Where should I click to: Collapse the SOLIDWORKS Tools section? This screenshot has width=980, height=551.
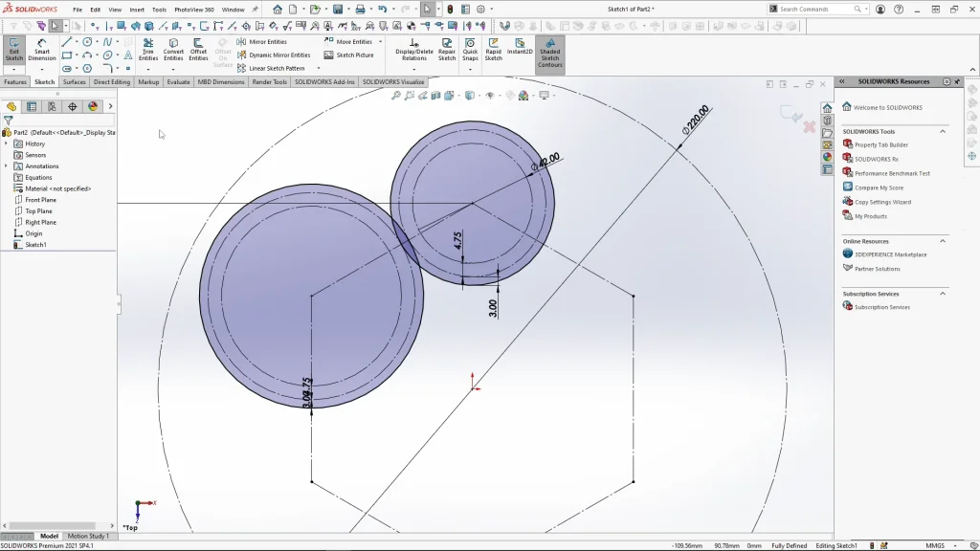pos(943,131)
